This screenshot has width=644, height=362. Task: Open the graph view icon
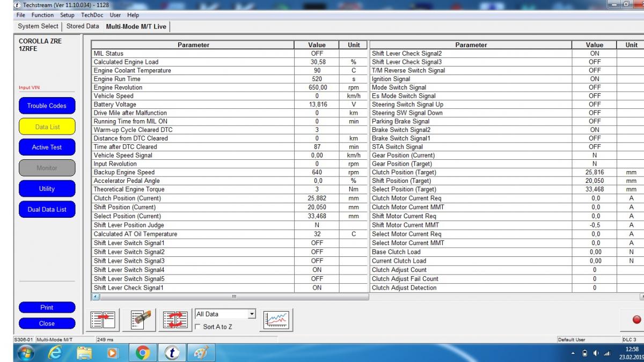277,320
